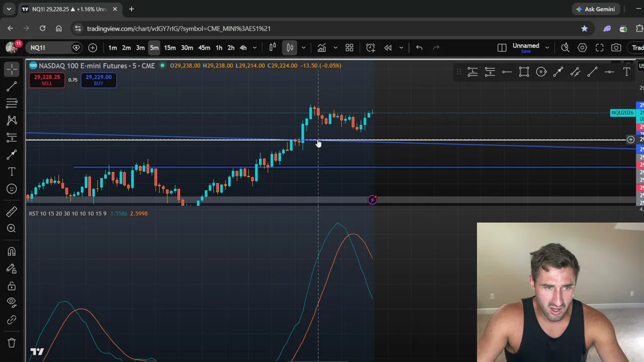Open the Fibonacci retracement tool group

coord(12,103)
